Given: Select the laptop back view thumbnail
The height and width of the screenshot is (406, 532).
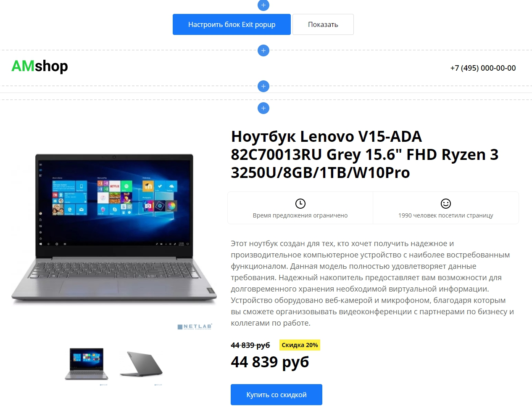Looking at the screenshot, I should point(141,364).
